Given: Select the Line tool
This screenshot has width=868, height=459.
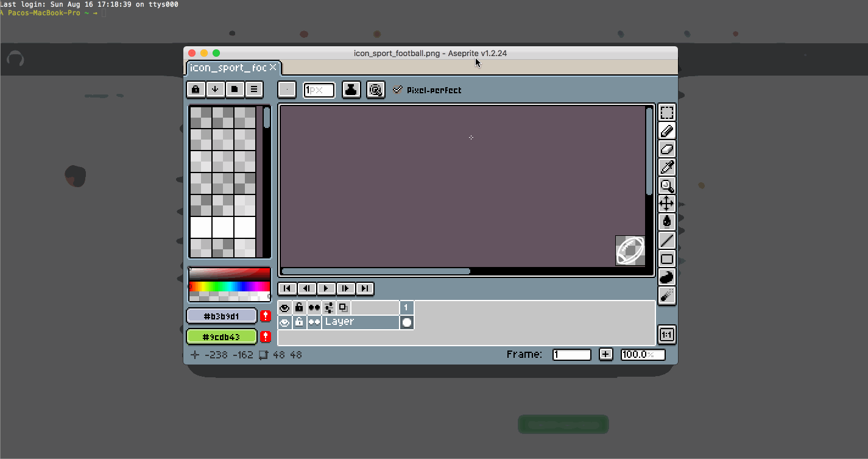Looking at the screenshot, I should (667, 241).
